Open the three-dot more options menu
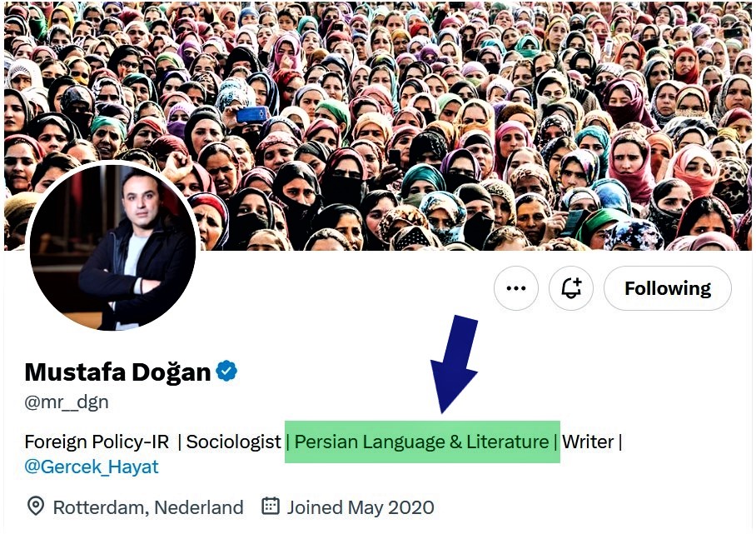The image size is (756, 534). click(516, 288)
